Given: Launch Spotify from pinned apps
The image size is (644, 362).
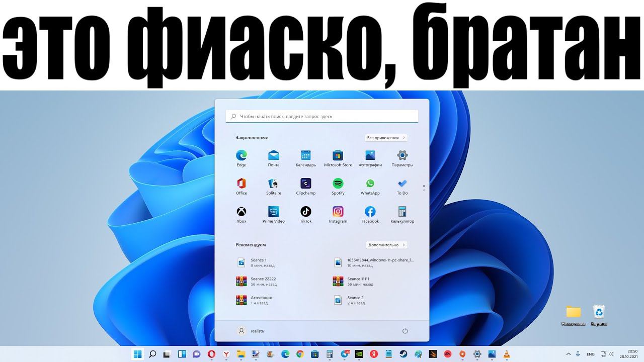Looking at the screenshot, I should tap(338, 186).
